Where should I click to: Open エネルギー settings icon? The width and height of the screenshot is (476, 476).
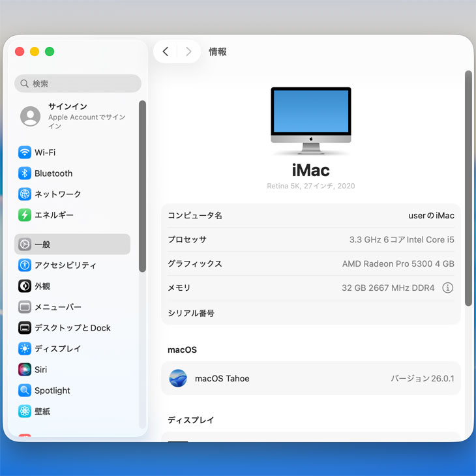pyautogui.click(x=25, y=215)
